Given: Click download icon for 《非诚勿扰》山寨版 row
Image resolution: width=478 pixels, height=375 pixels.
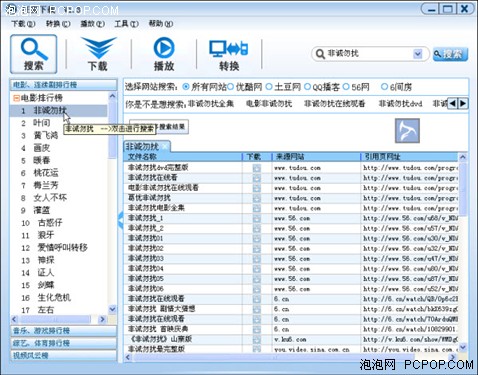Looking at the screenshot, I should pos(257,339).
